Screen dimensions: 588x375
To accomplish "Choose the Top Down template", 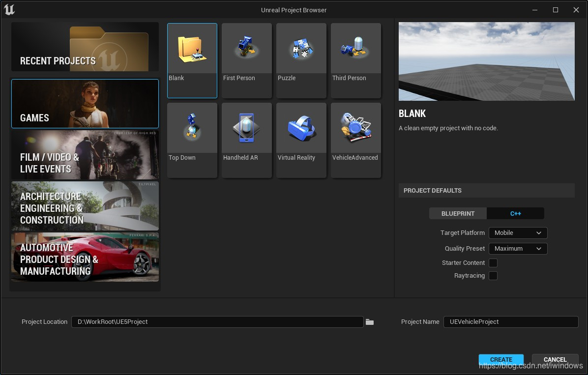I will pyautogui.click(x=192, y=140).
